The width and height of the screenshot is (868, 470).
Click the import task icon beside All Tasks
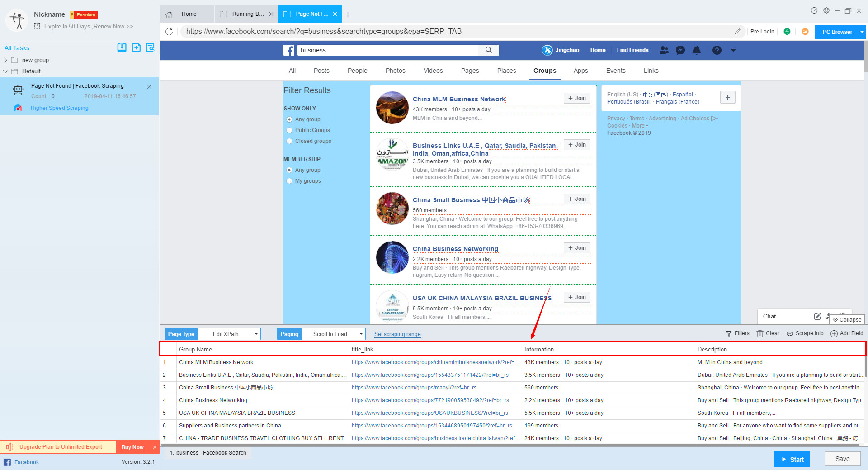[122, 47]
